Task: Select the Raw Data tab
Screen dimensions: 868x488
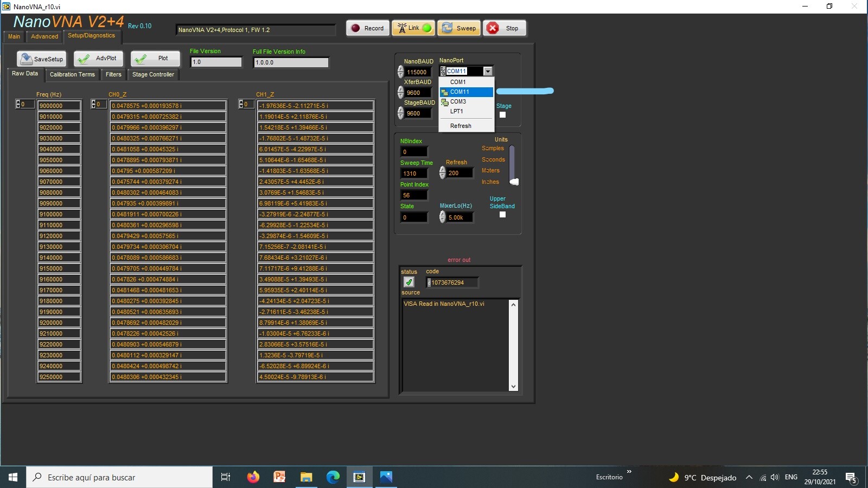Action: point(25,74)
